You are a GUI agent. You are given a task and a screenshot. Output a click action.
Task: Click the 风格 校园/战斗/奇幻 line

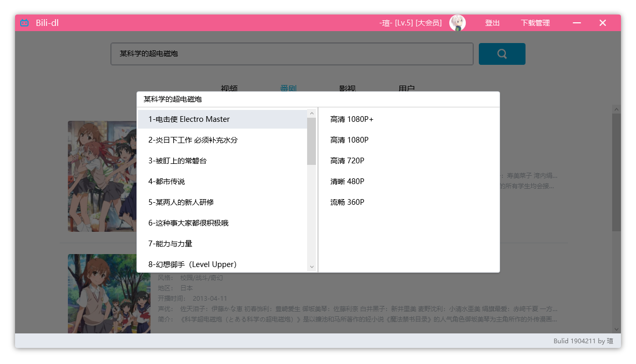click(190, 277)
